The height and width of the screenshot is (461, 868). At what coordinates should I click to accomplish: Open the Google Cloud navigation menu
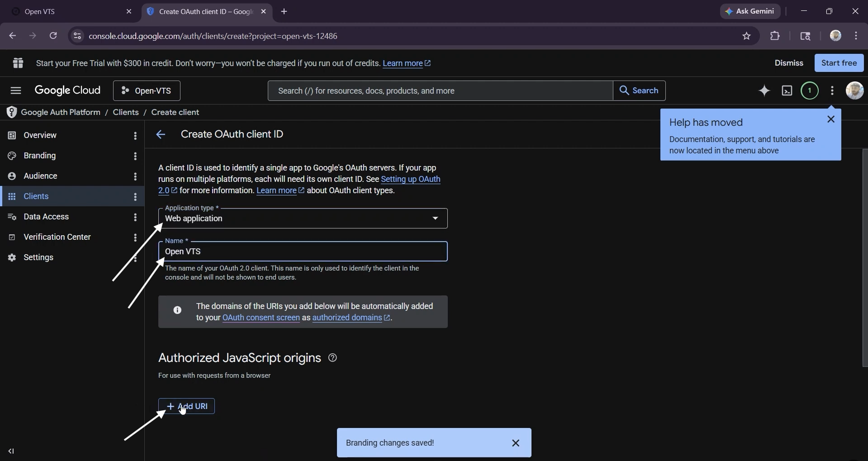tap(16, 90)
